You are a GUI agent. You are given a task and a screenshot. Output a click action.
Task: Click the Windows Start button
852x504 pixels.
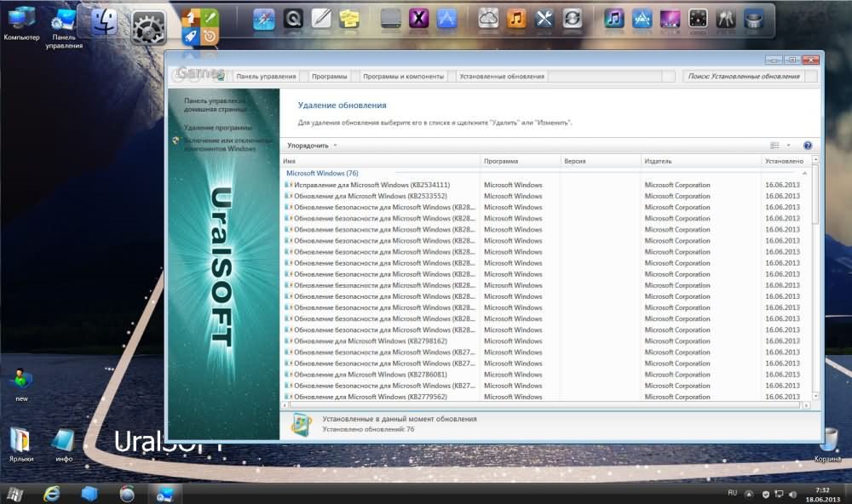pyautogui.click(x=14, y=493)
